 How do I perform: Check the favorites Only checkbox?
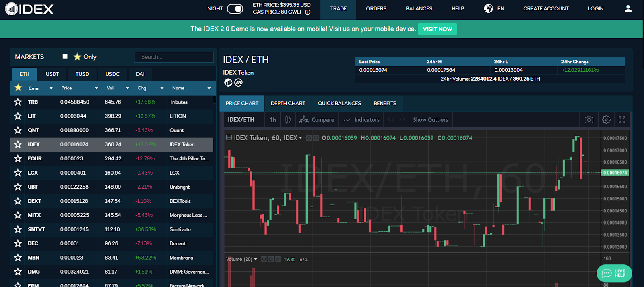pos(65,56)
